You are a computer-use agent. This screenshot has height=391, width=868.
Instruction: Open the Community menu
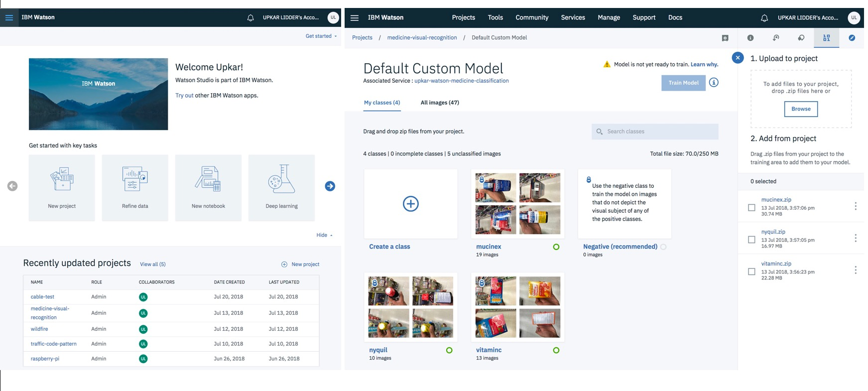(x=532, y=17)
